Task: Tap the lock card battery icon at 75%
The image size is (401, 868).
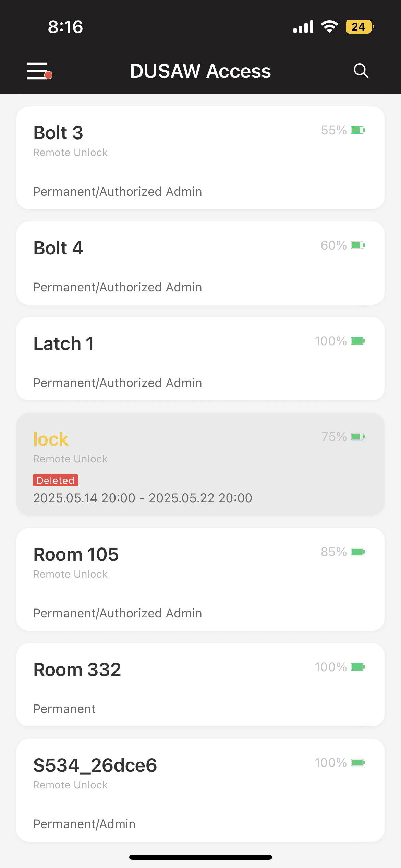Action: [x=358, y=437]
